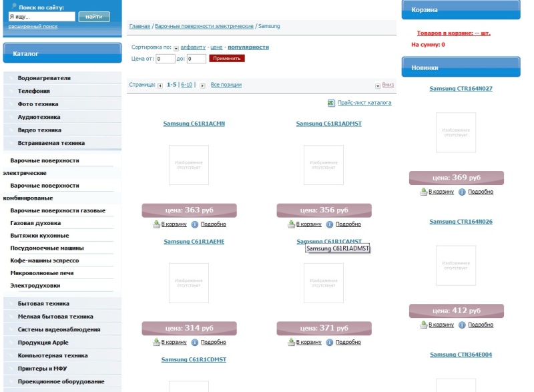Open Встраиваемая техника catalog category

pos(62,143)
